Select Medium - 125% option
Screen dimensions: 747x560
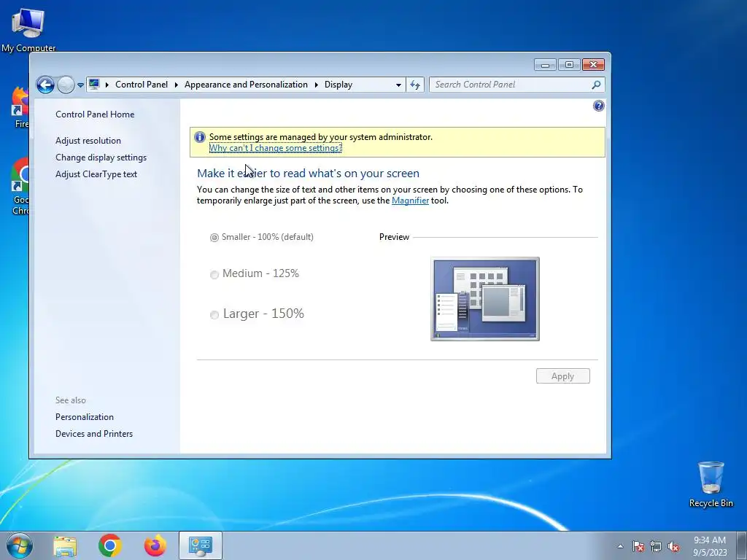[255, 274]
